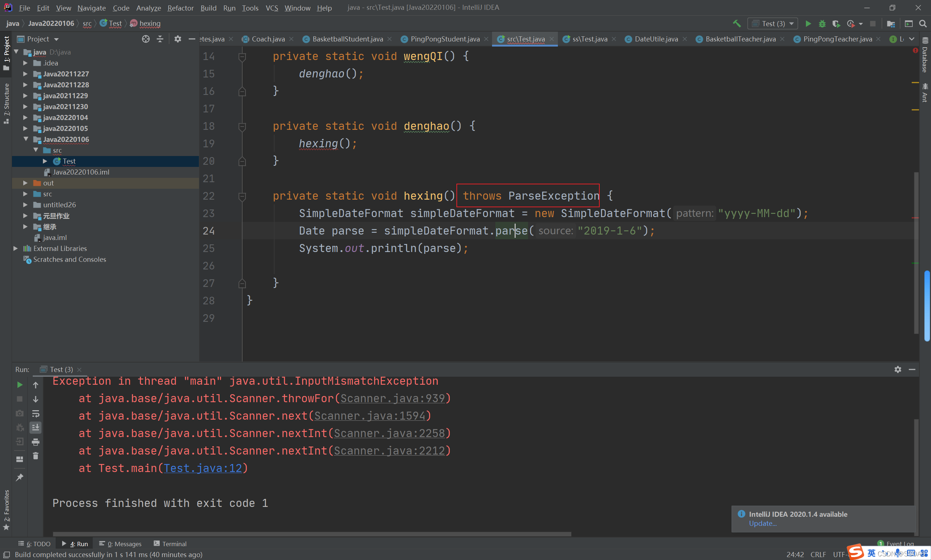Screen dimensions: 931x560
Task: Click the DateUtile.java editor tab
Action: point(654,39)
